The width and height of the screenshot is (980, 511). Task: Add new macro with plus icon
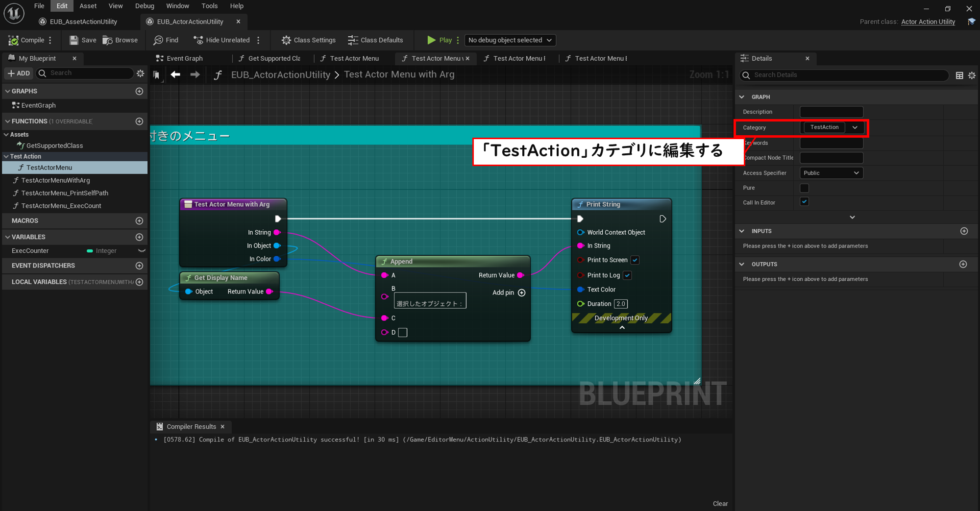coord(139,221)
